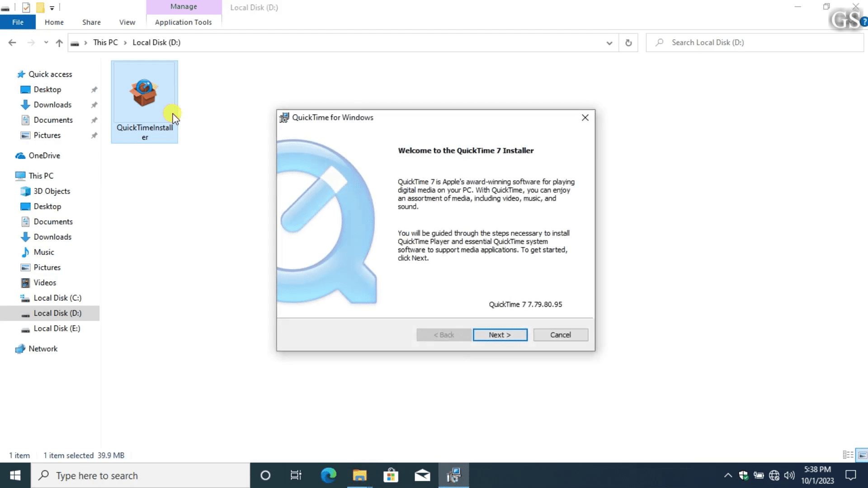Click the taskbar search box
Viewport: 868px width, 488px height.
tap(140, 475)
